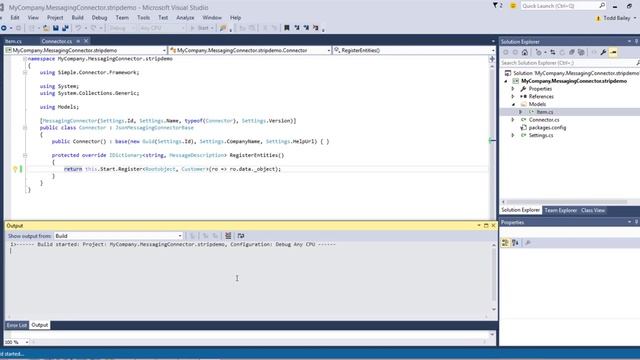Screen dimensions: 640x360
Task: Click Collapse All icon in Solution Explorer
Action: click(x=572, y=52)
